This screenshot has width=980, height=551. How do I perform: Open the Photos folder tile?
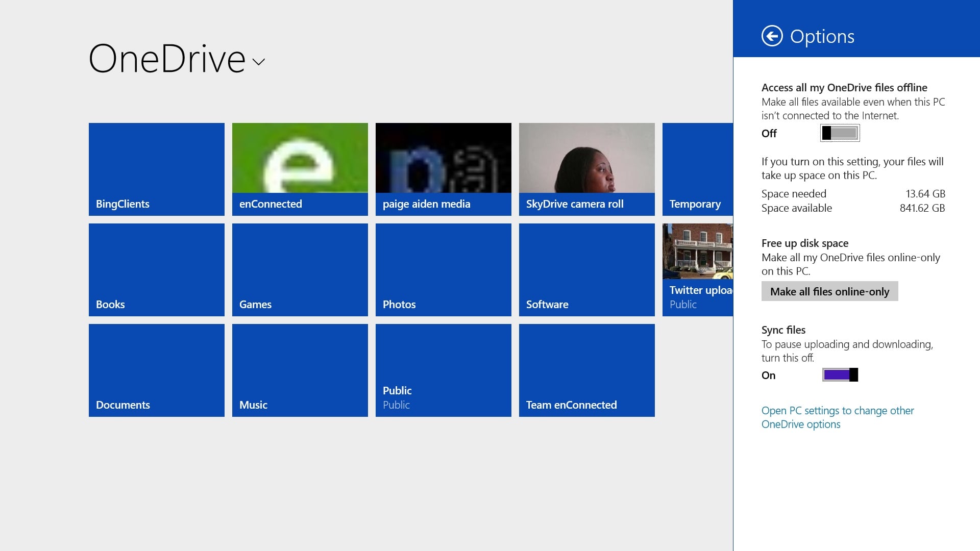443,269
